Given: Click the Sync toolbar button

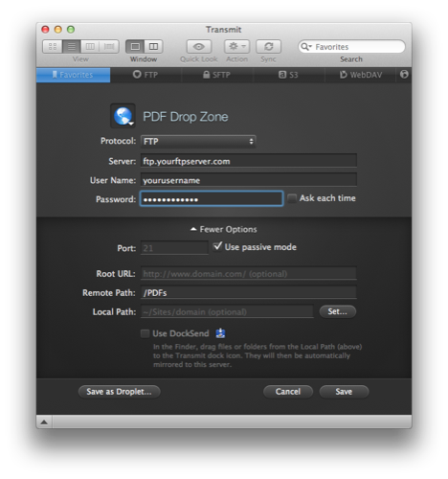Looking at the screenshot, I should coord(269,47).
